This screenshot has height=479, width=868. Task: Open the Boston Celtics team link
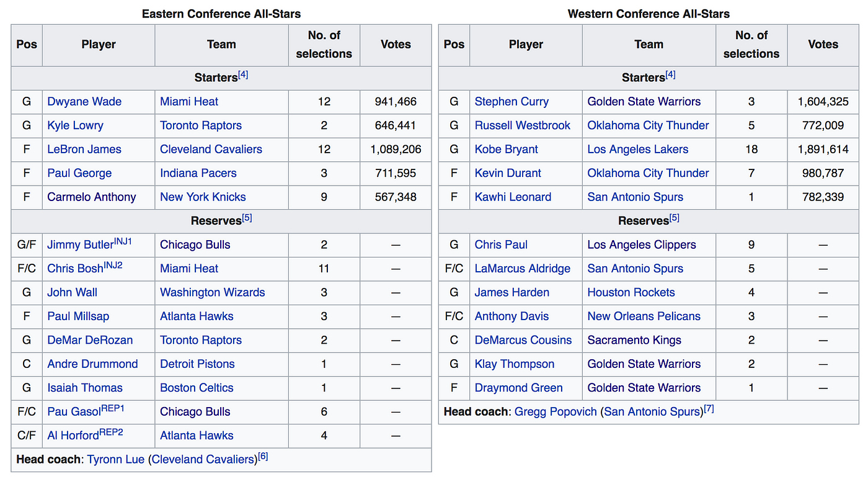tap(197, 388)
